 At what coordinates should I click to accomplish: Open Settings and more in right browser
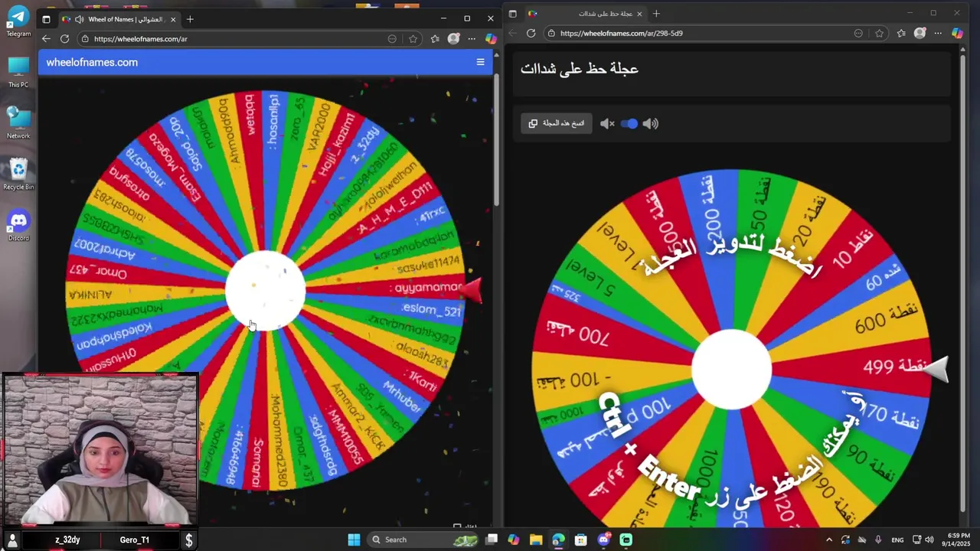coord(938,33)
